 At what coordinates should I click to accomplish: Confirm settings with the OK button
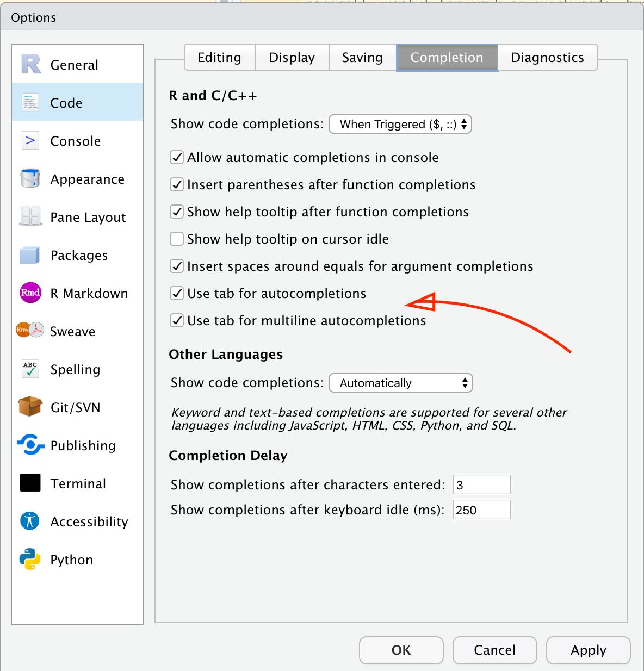401,650
